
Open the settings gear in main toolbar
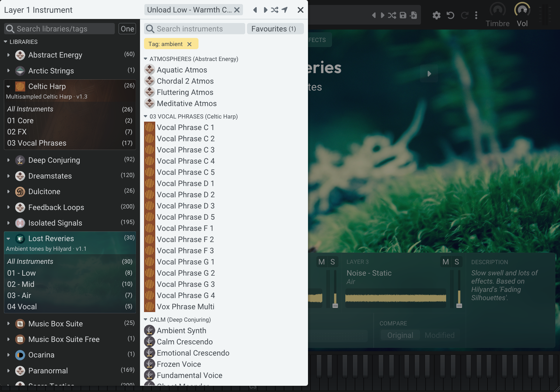pyautogui.click(x=436, y=15)
